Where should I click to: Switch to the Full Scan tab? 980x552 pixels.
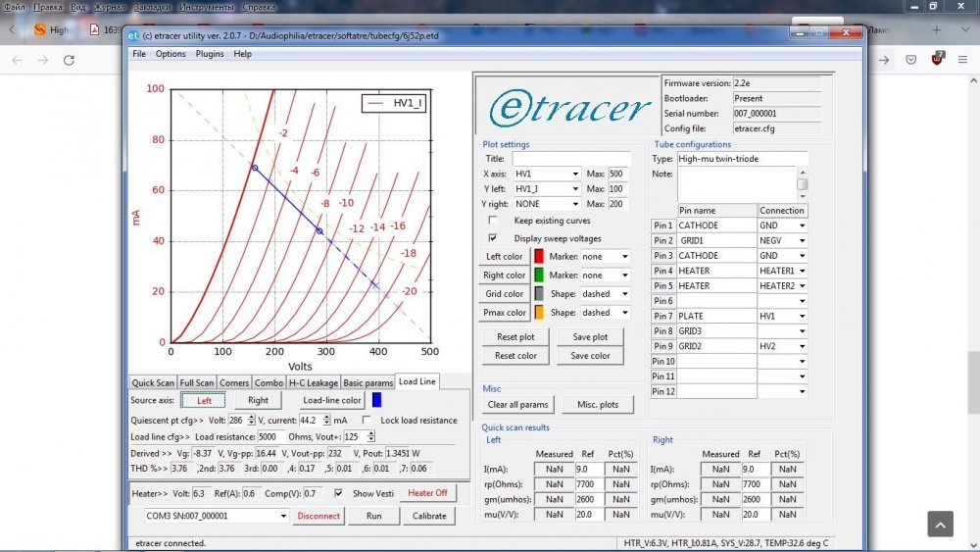[197, 382]
